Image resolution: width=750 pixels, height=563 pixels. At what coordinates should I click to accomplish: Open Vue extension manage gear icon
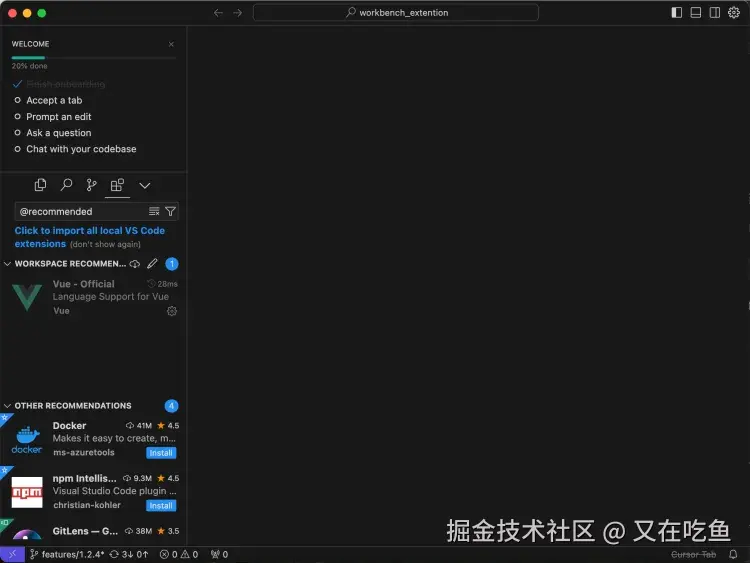point(172,311)
